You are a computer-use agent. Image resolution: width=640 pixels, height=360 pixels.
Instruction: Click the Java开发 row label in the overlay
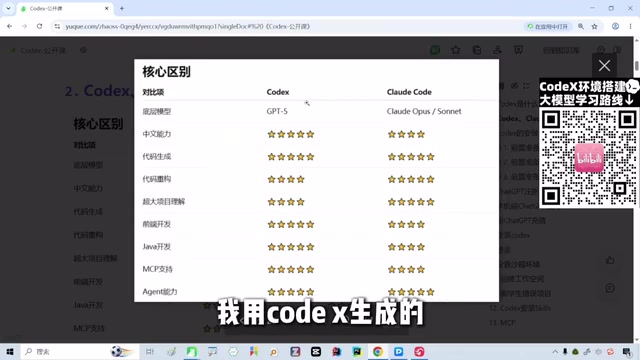point(157,247)
